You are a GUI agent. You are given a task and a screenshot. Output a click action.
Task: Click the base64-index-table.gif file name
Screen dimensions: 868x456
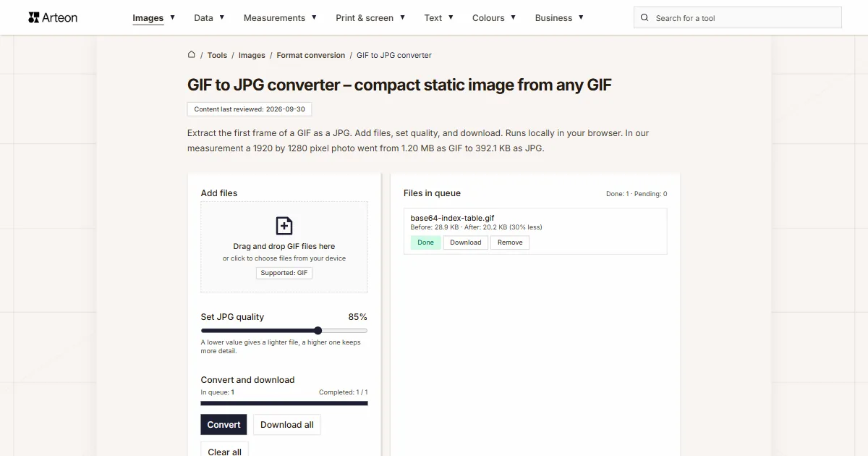453,218
